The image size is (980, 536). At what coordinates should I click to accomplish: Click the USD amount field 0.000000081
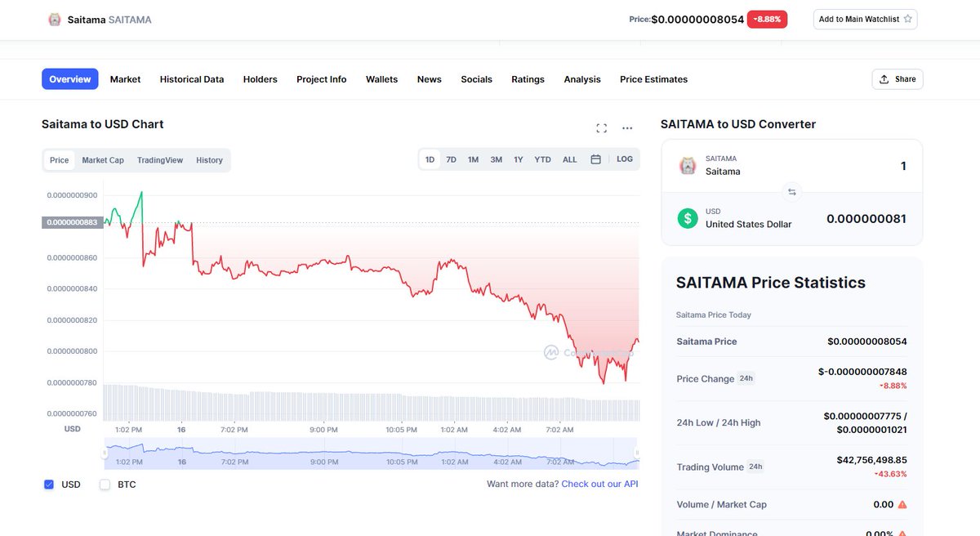point(866,219)
